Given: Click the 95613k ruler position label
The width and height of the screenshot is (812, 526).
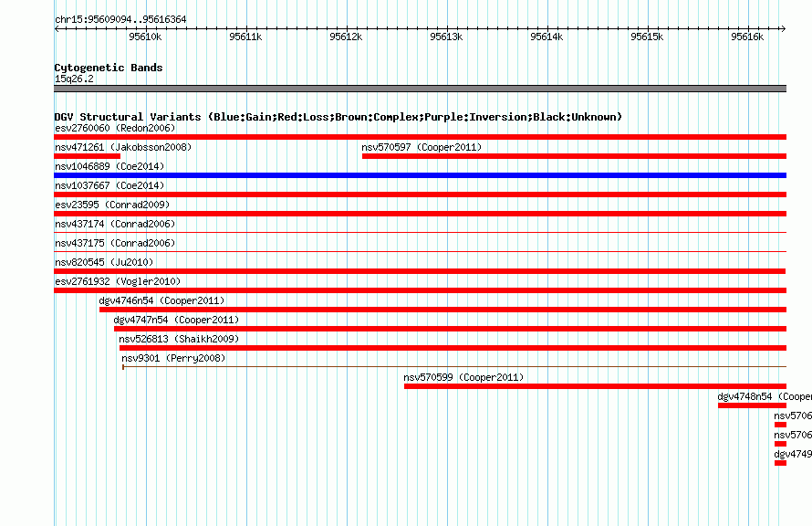Looking at the screenshot, I should pos(446,37).
